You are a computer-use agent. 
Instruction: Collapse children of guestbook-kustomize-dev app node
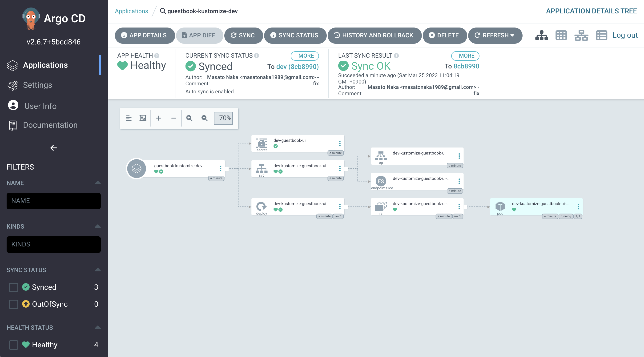tap(227, 169)
